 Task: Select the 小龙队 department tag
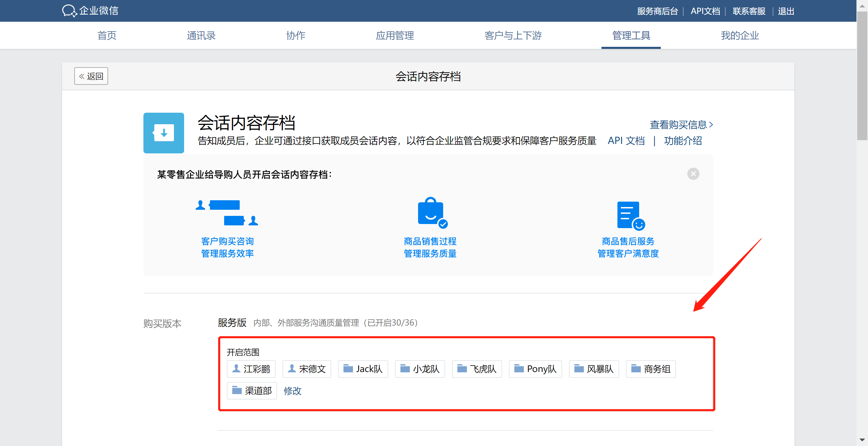pos(420,369)
